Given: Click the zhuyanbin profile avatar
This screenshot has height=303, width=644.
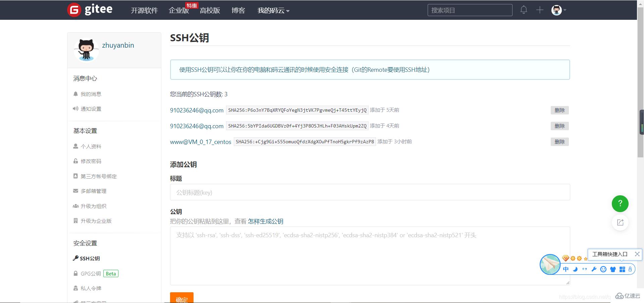Looking at the screenshot, I should tap(86, 50).
